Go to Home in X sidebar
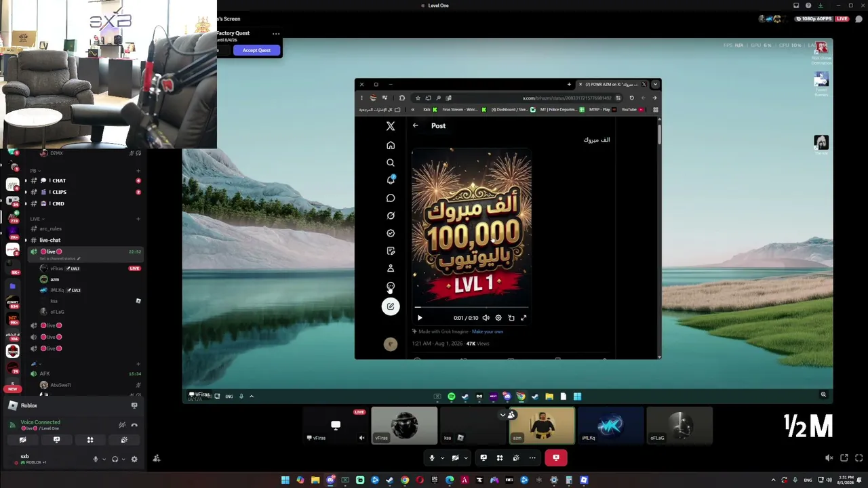 point(391,145)
